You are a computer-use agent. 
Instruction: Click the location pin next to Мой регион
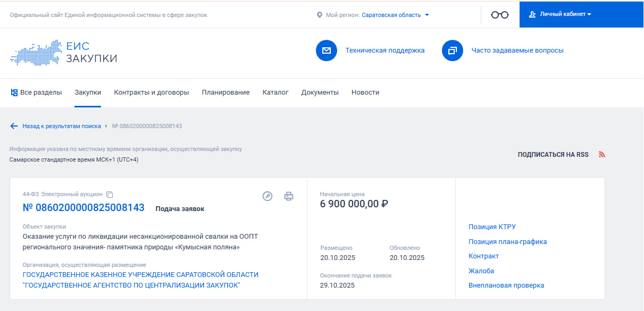(319, 15)
